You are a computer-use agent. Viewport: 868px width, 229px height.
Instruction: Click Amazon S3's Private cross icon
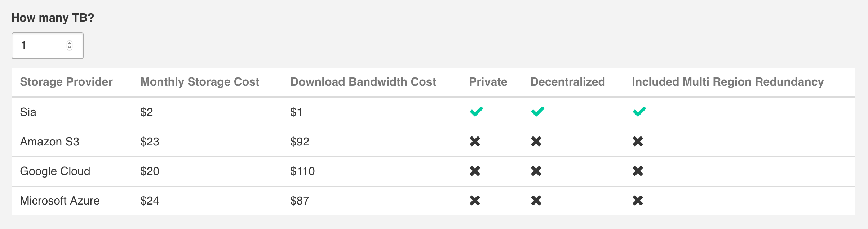click(x=475, y=142)
